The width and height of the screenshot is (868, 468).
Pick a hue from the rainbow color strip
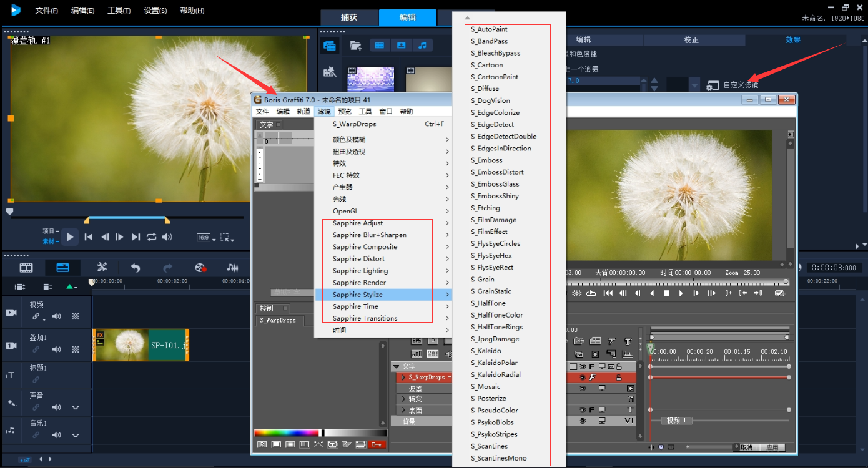pos(286,432)
